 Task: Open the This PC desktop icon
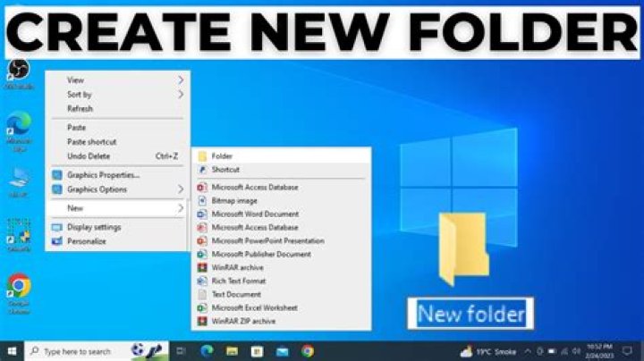coord(19,177)
